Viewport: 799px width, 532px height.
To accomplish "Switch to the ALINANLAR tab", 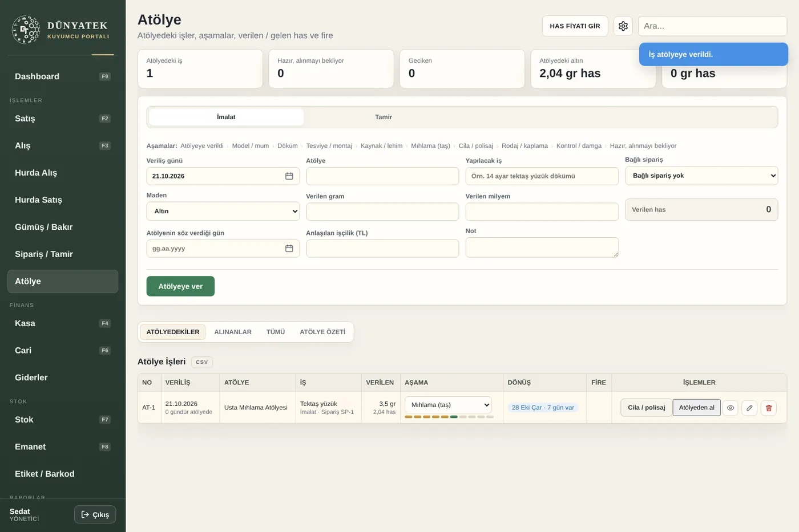I will pos(233,332).
